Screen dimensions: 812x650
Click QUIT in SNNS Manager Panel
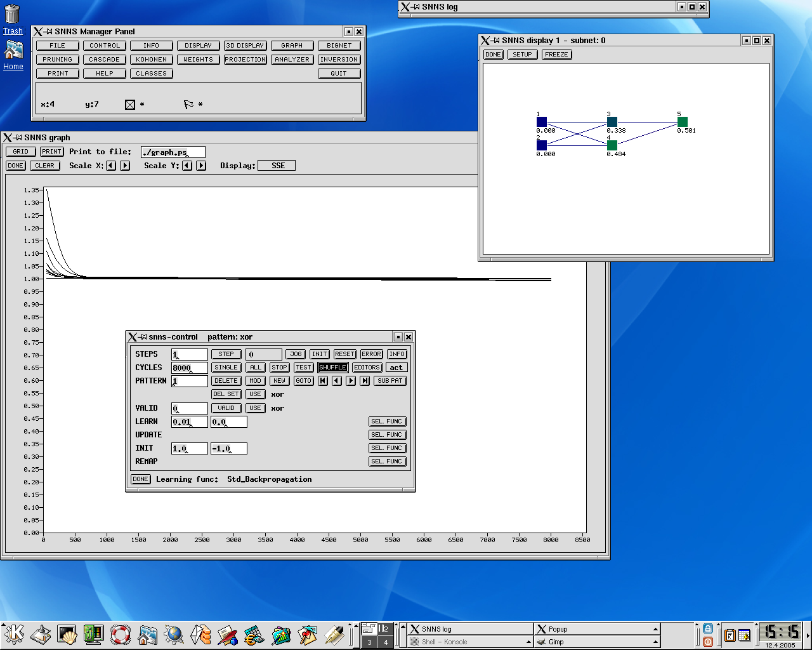(339, 74)
